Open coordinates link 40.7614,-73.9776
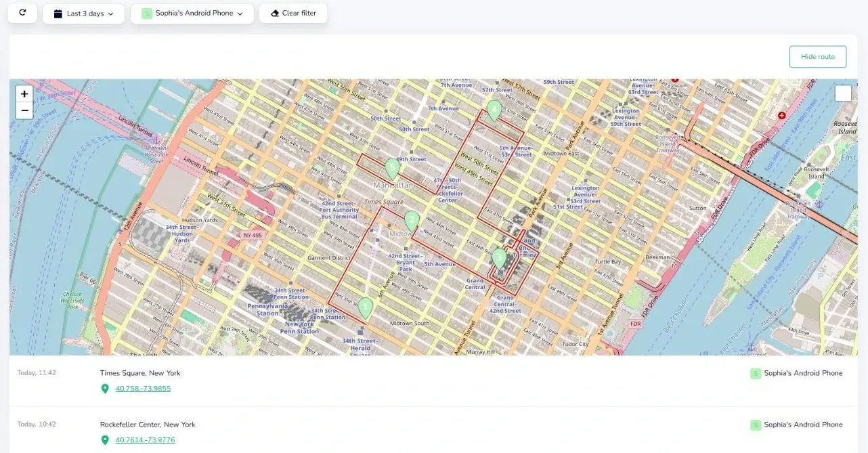 pos(145,440)
